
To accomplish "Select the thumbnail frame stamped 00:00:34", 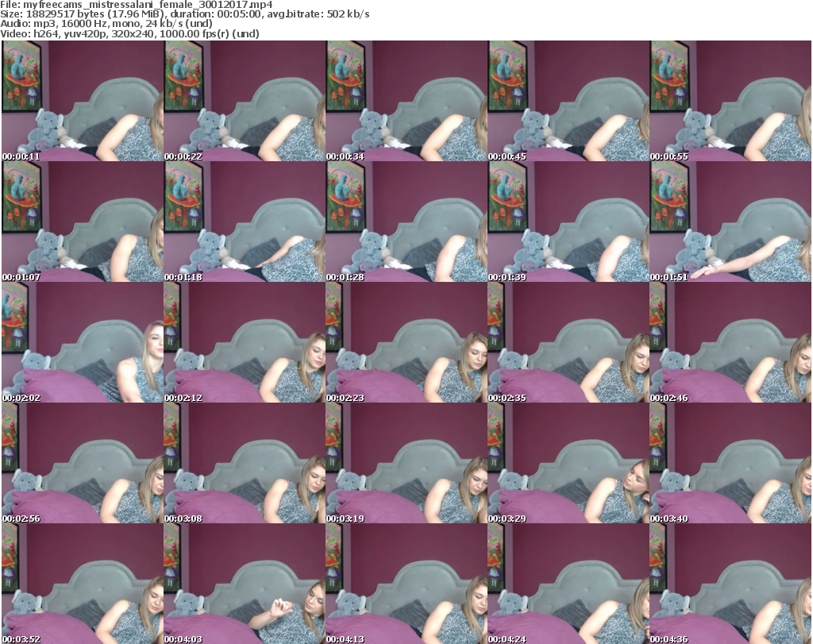I will click(x=406, y=101).
